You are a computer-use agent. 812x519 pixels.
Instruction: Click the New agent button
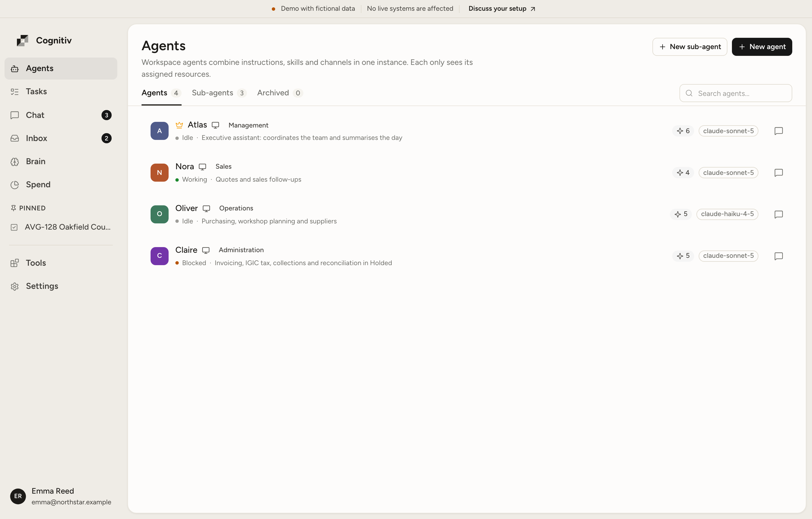pos(762,47)
